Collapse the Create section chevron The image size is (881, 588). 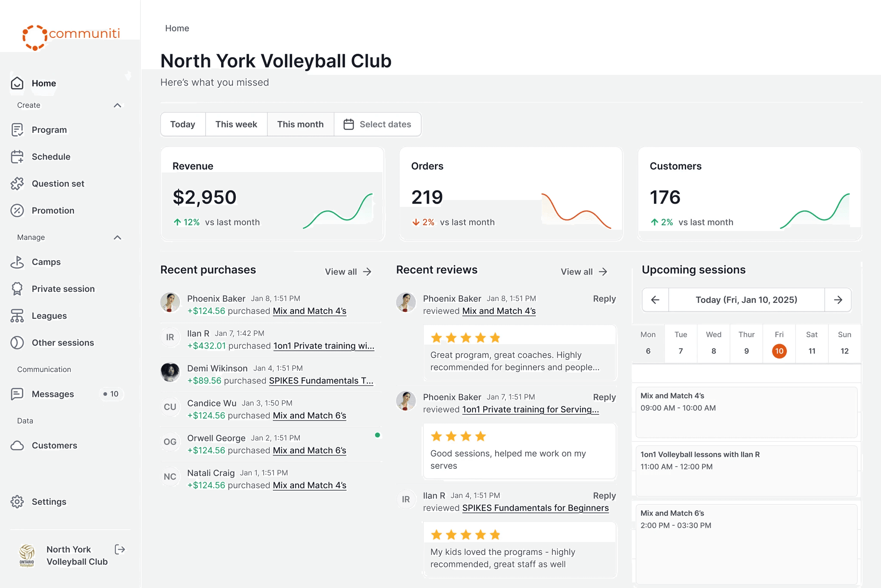pyautogui.click(x=117, y=105)
